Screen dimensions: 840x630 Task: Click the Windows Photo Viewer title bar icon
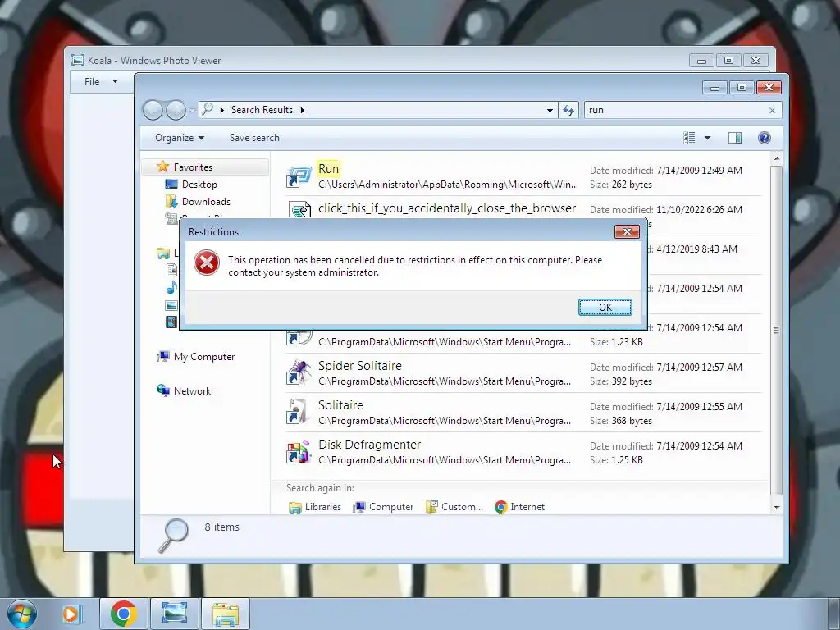point(78,60)
